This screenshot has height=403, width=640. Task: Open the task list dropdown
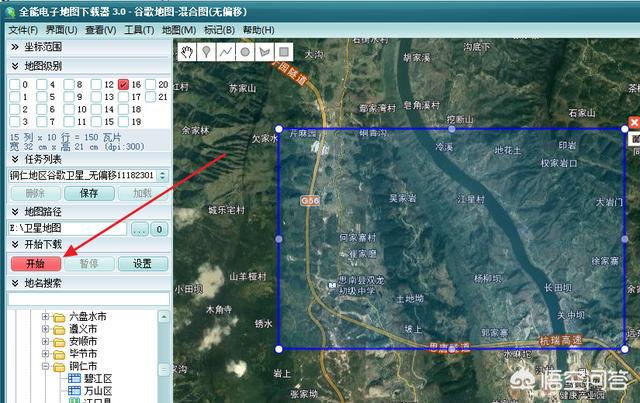162,175
